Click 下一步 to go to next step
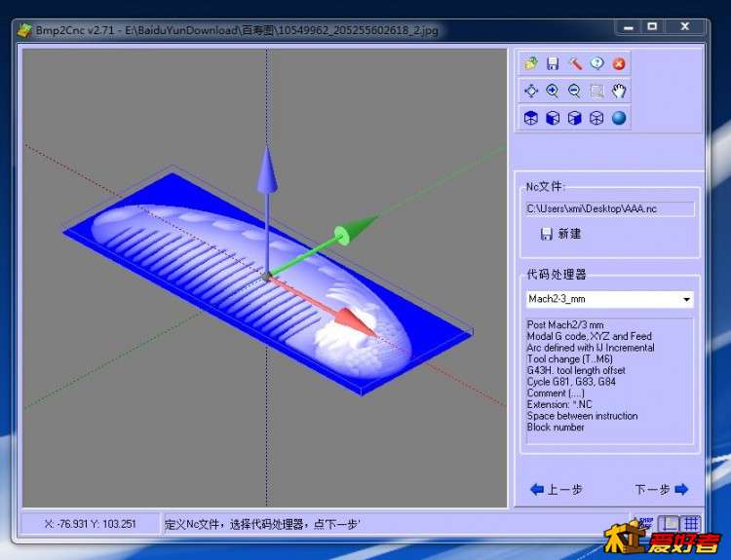The width and height of the screenshot is (731, 560). (x=661, y=490)
